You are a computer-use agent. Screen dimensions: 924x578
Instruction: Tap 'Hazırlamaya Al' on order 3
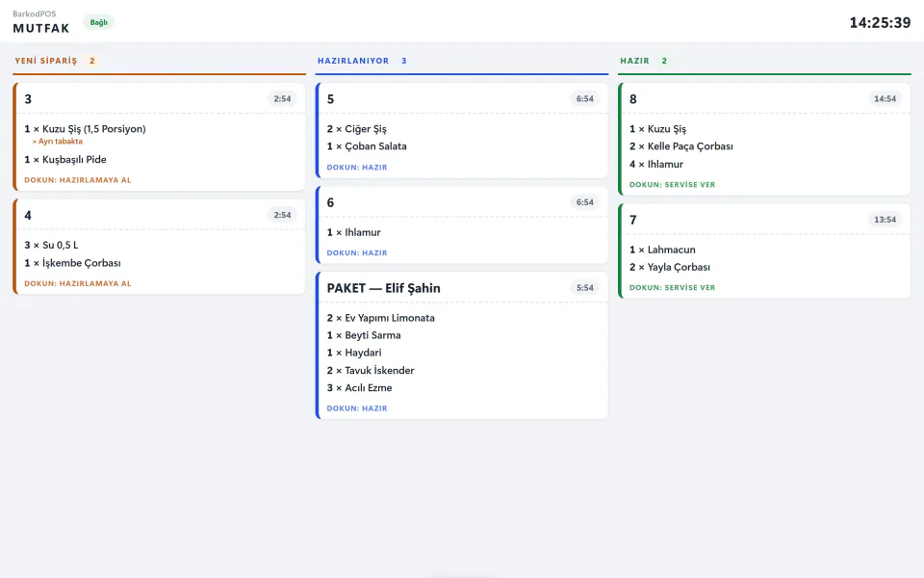pyautogui.click(x=78, y=180)
